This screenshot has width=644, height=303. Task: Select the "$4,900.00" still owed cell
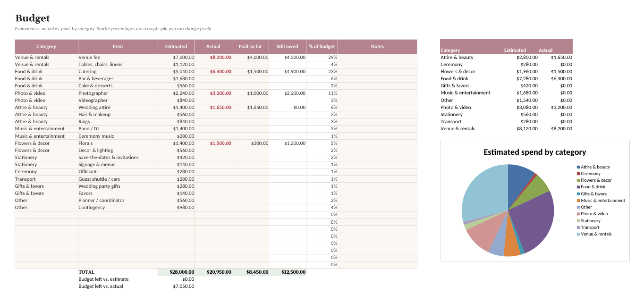click(288, 72)
